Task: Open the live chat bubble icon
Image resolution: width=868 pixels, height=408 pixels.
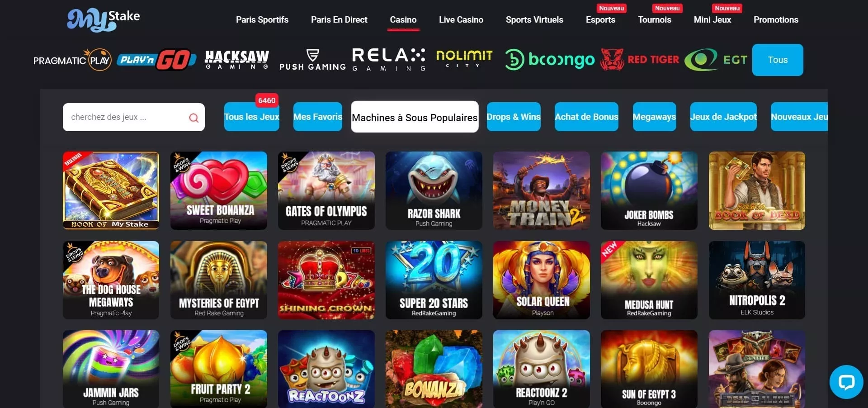Action: point(846,382)
